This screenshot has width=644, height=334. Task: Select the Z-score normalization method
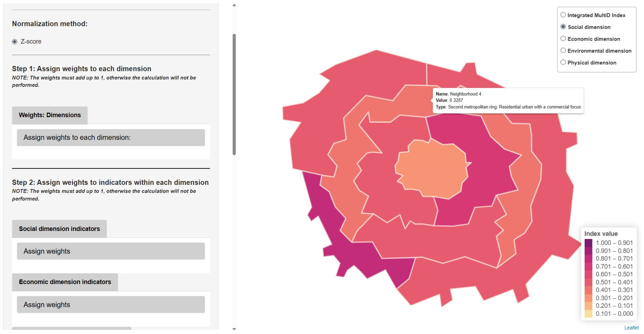click(15, 42)
